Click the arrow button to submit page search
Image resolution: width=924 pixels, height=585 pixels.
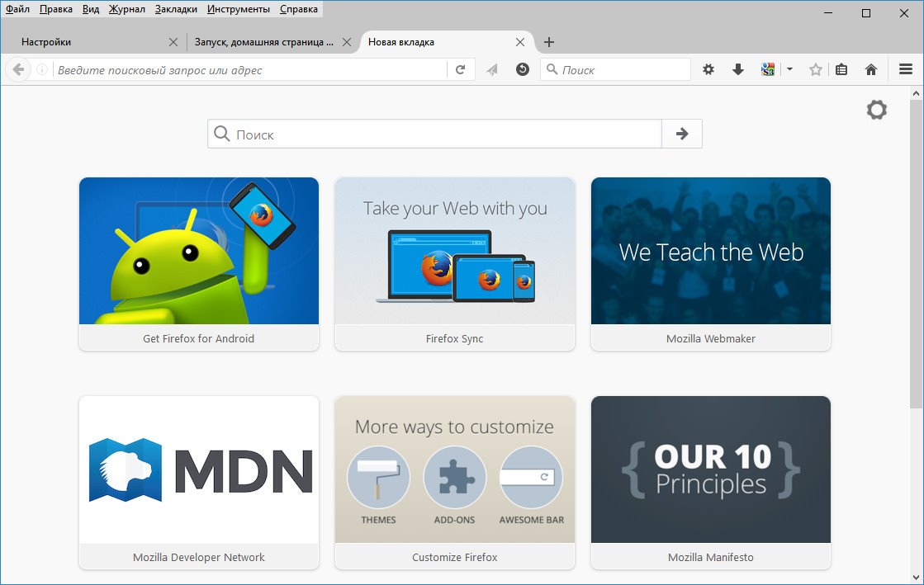click(682, 134)
